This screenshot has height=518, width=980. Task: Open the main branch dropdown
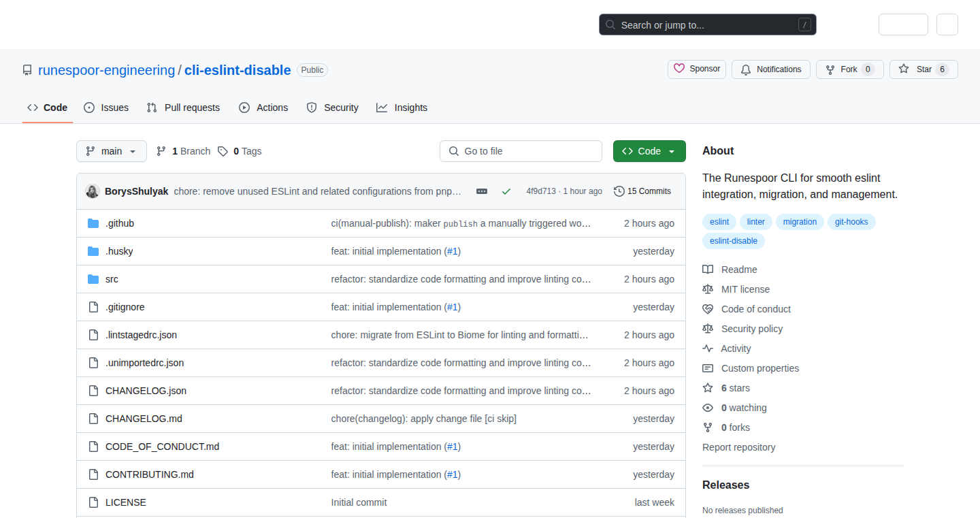pos(112,151)
